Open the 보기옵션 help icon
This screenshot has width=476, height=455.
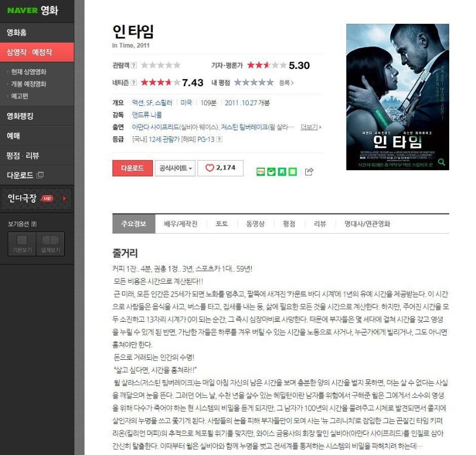pos(34,224)
